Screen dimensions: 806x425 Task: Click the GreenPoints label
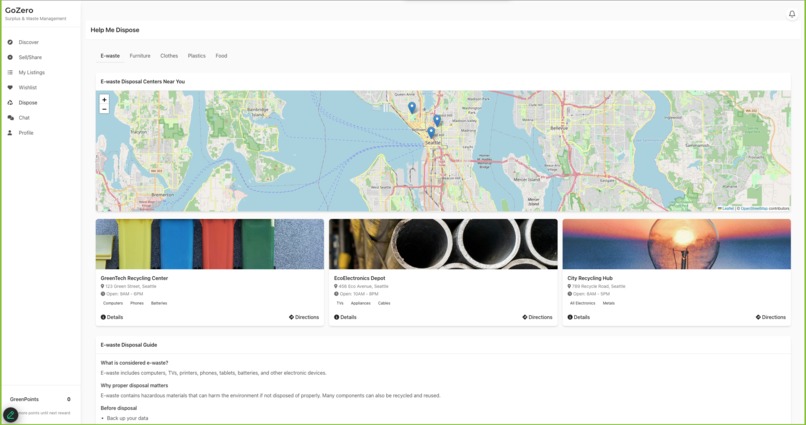click(24, 399)
